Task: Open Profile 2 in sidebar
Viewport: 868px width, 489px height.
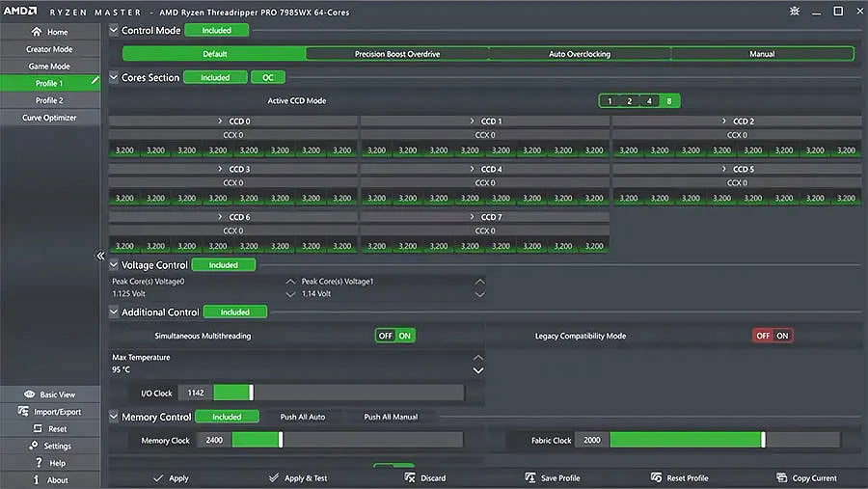Action: pyautogui.click(x=50, y=100)
